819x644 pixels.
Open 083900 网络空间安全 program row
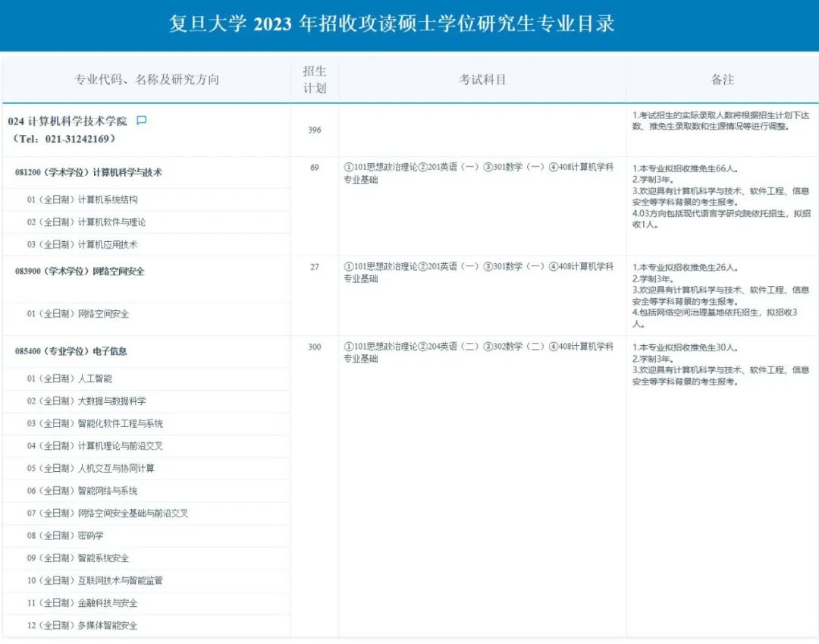tap(80, 271)
